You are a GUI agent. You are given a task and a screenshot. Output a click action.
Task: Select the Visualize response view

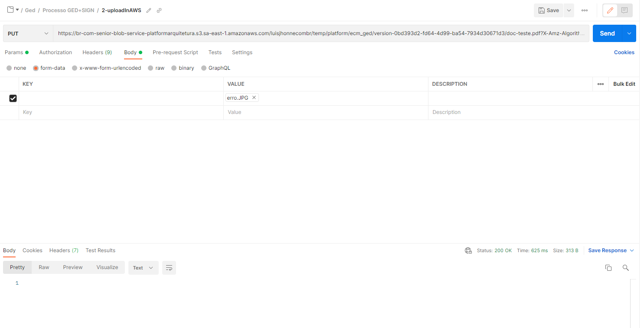click(x=107, y=267)
